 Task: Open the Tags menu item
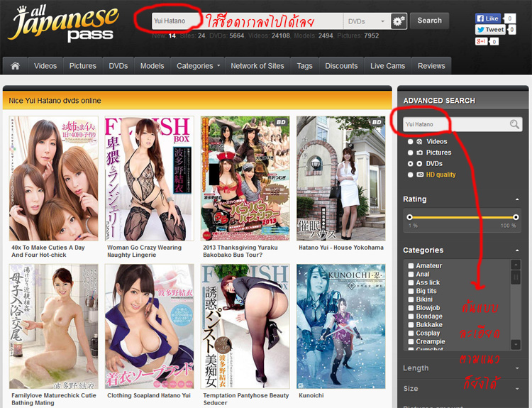pos(305,66)
